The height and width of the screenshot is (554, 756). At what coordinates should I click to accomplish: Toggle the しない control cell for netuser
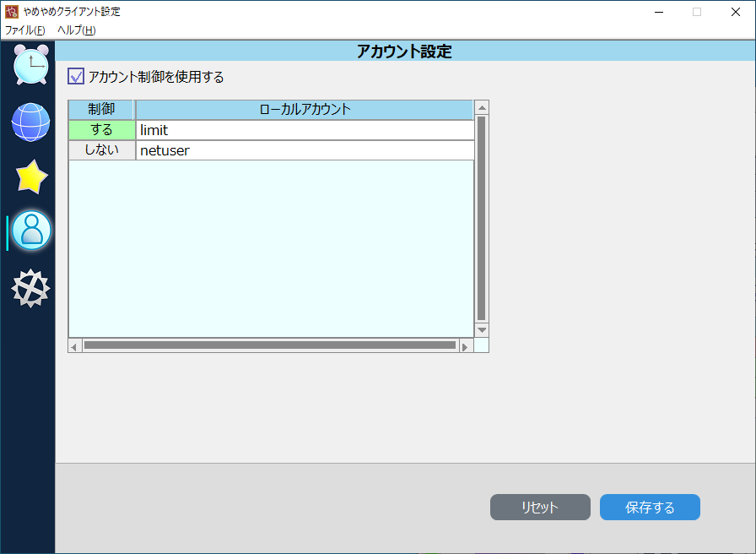coord(102,150)
